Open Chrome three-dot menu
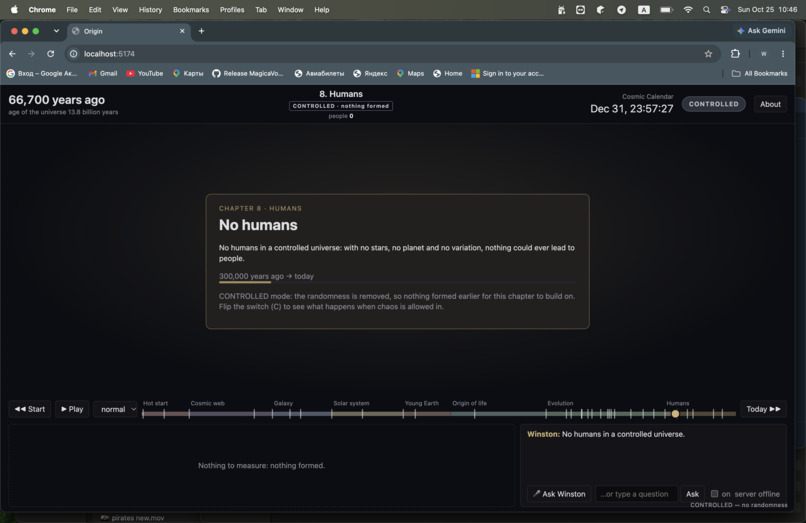This screenshot has height=523, width=806. 782,53
